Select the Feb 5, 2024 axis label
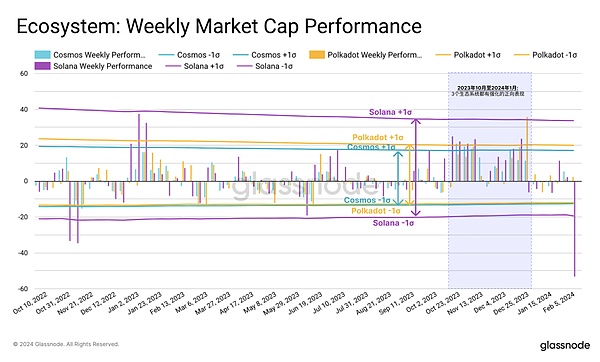 (x=559, y=302)
